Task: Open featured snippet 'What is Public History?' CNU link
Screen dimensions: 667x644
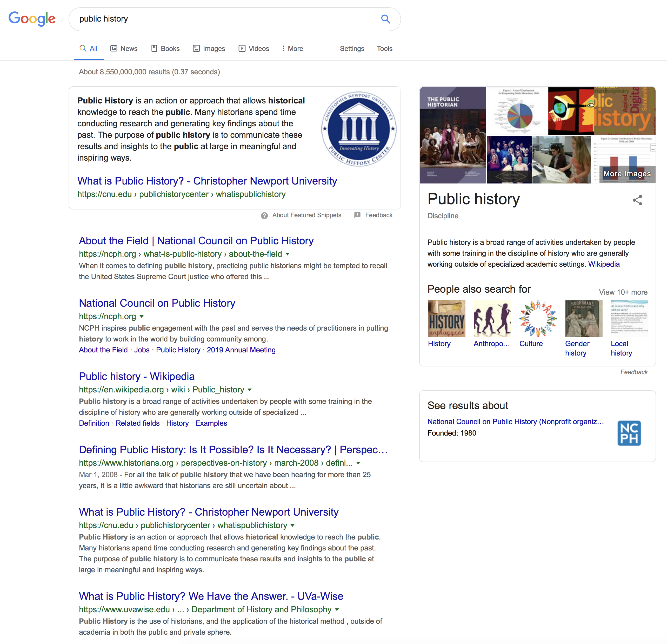Action: click(x=207, y=181)
